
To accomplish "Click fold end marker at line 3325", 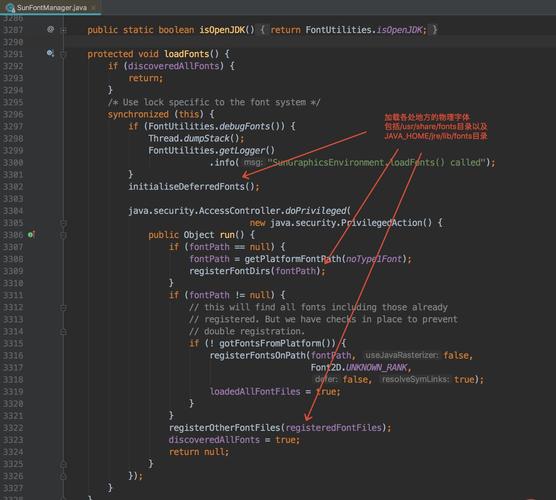I will [x=63, y=464].
